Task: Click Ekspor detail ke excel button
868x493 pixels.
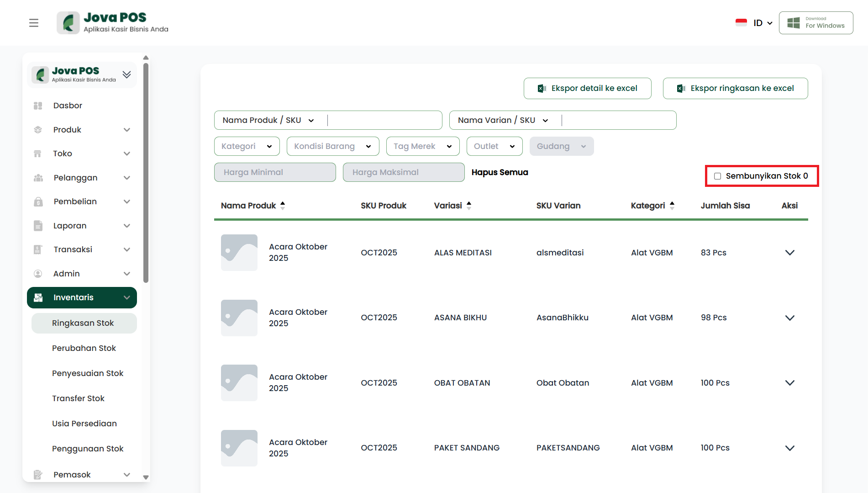Action: pyautogui.click(x=587, y=88)
